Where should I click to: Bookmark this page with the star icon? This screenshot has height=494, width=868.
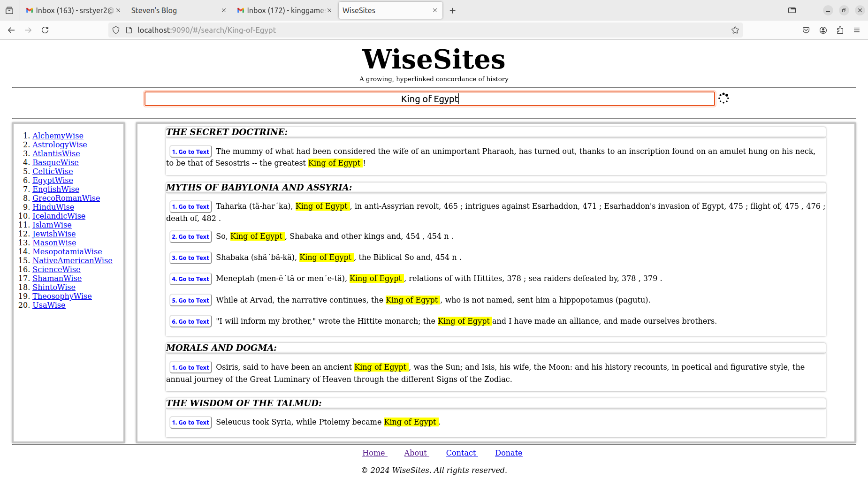point(735,30)
